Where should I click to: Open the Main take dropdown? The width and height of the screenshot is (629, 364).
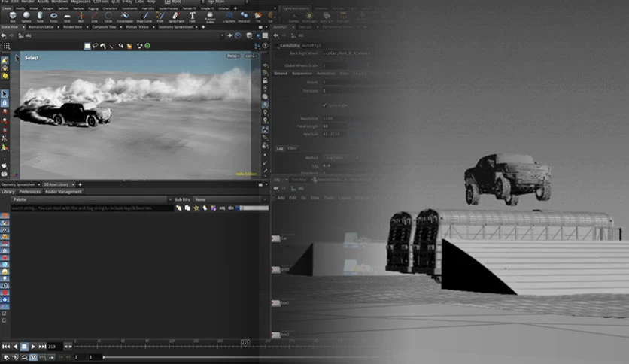click(227, 2)
